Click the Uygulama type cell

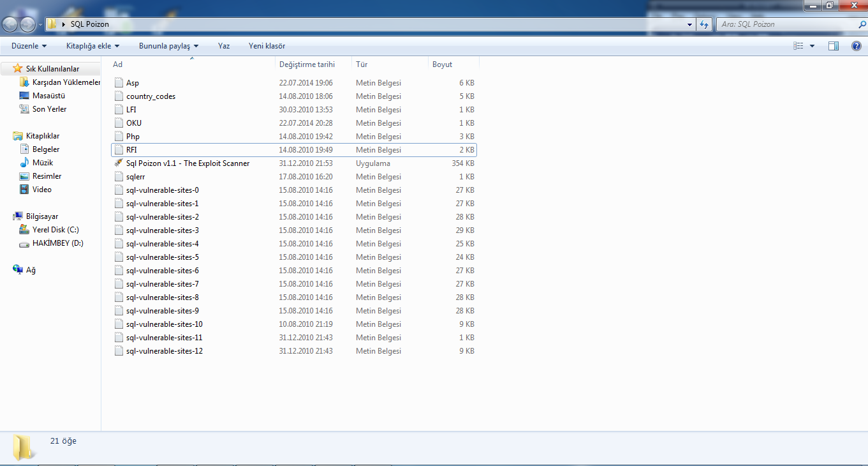[373, 163]
